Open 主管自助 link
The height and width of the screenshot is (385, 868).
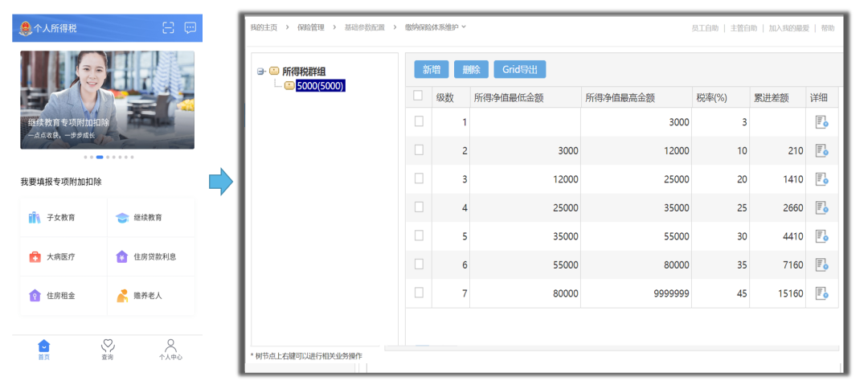(x=743, y=27)
